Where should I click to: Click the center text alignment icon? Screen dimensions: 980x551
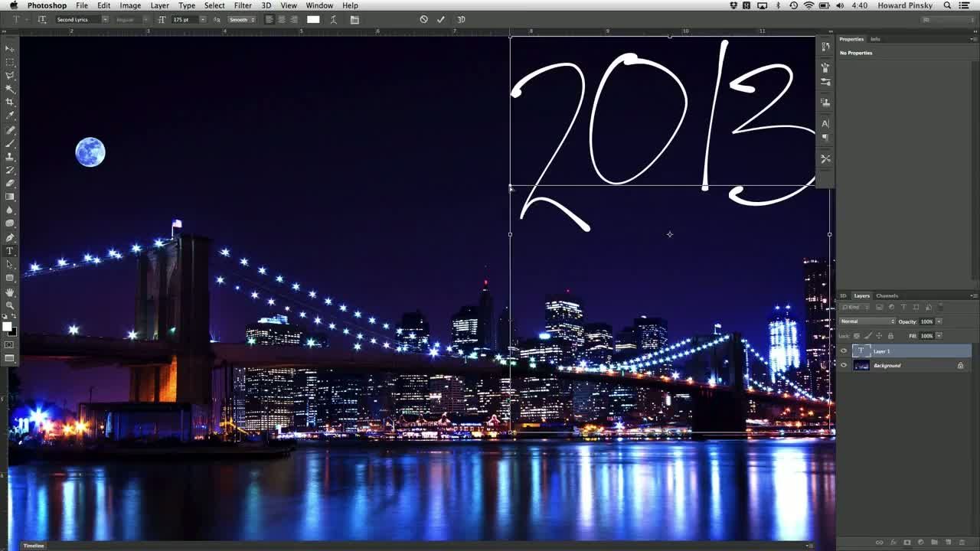(281, 19)
